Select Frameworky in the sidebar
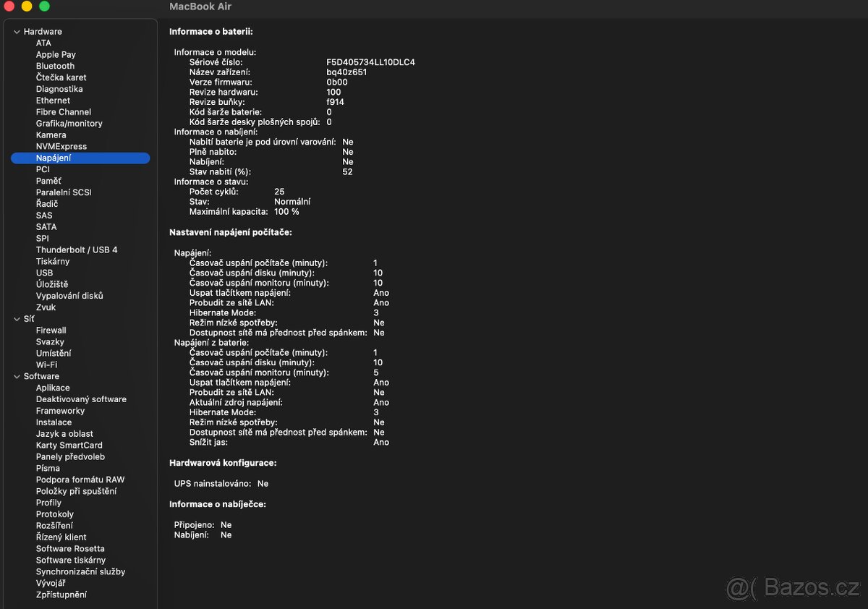This screenshot has height=609, width=868. 60,411
